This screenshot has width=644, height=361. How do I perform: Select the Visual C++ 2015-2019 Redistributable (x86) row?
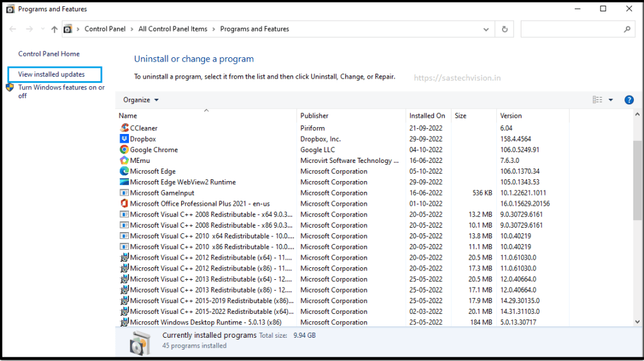coord(343,301)
